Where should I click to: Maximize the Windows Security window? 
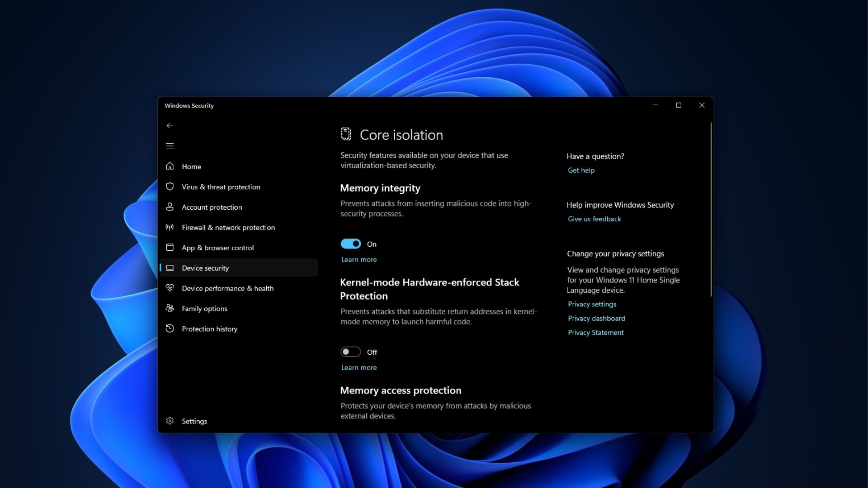tap(679, 105)
